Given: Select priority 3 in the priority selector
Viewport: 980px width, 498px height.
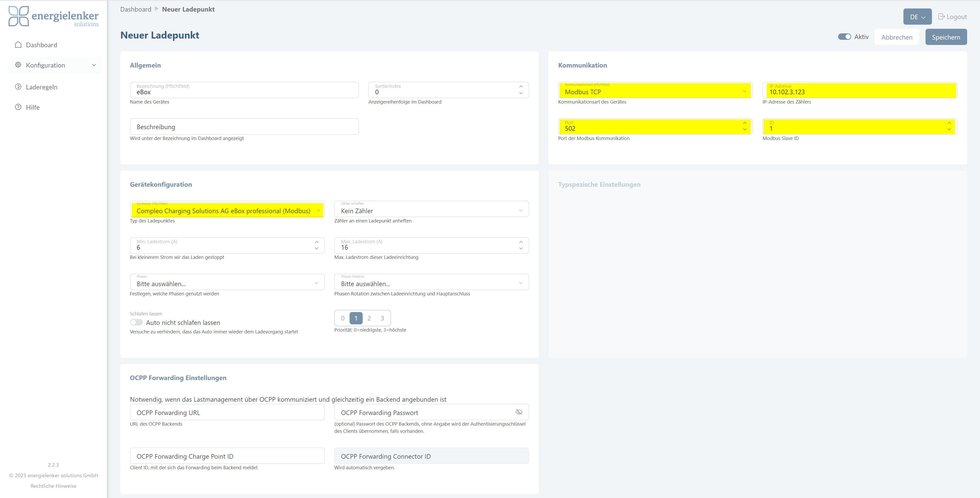Looking at the screenshot, I should click(x=382, y=318).
